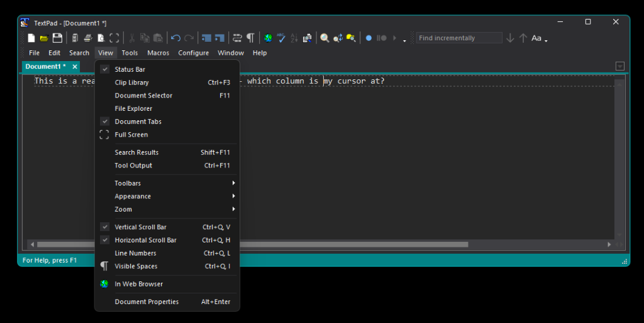
Task: Open Find in Files toolbar icon
Action: click(351, 38)
